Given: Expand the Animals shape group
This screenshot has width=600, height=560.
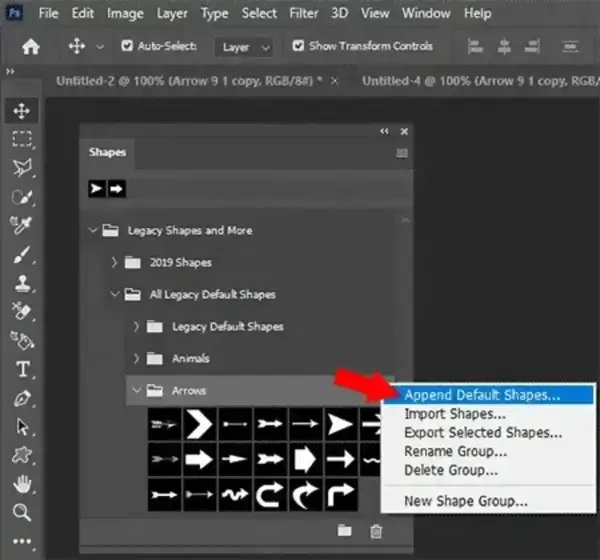Looking at the screenshot, I should coord(136,358).
